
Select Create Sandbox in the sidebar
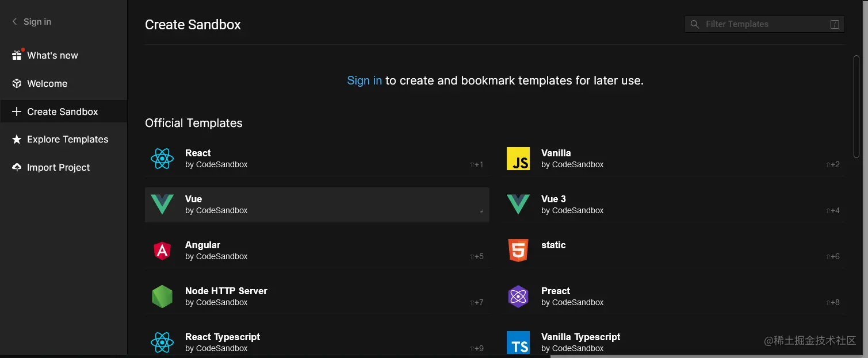[x=62, y=111]
